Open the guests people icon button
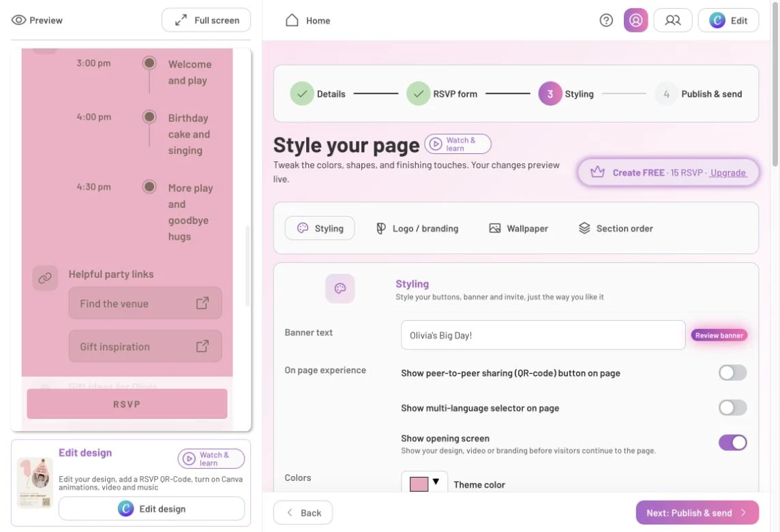Image resolution: width=780 pixels, height=532 pixels. pyautogui.click(x=672, y=20)
